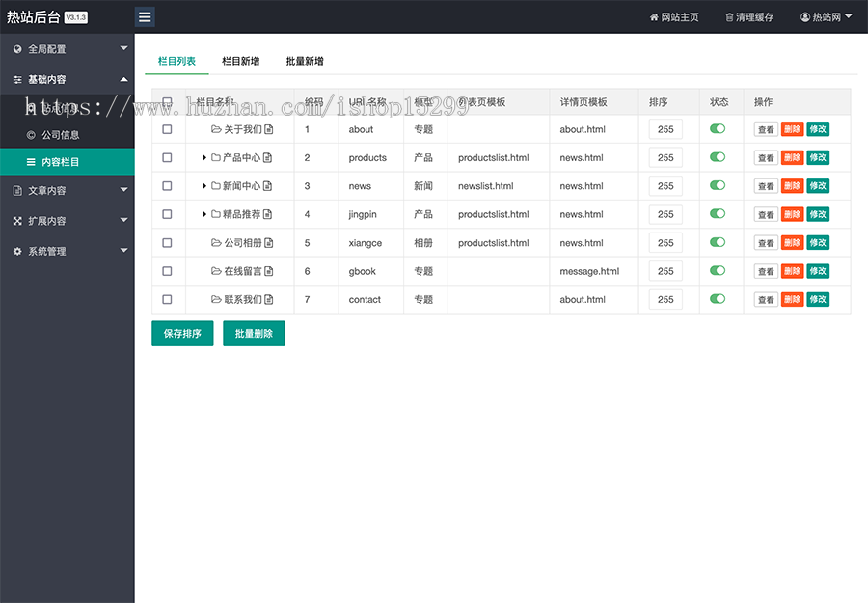Expand the 系统管理 sidebar menu

coord(67,252)
